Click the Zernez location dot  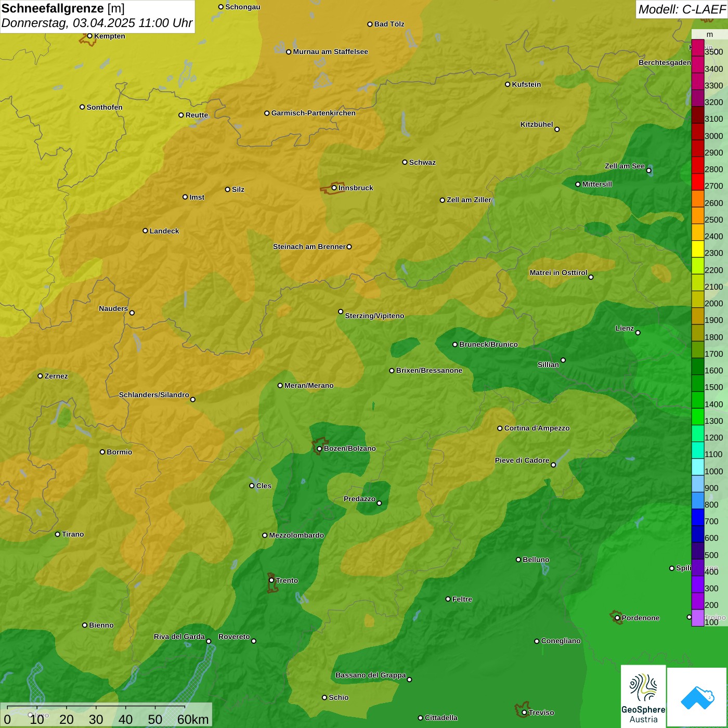[40, 376]
